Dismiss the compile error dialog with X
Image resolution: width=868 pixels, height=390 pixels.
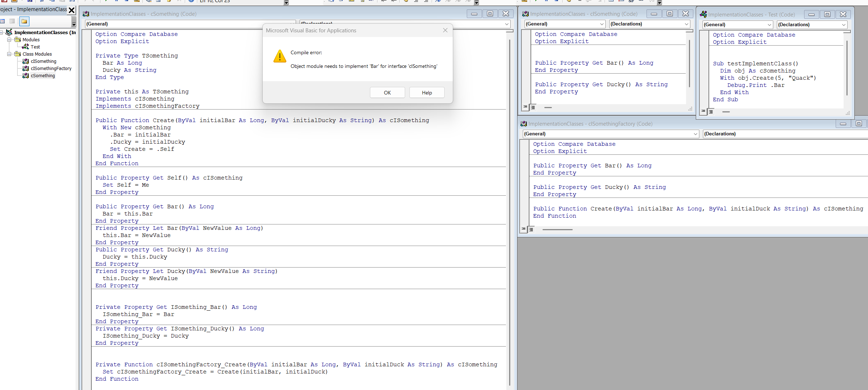click(x=445, y=31)
